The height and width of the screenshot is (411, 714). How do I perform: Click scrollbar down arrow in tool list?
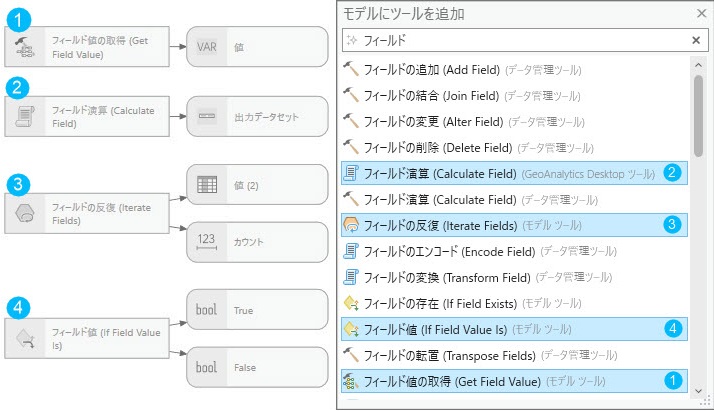pyautogui.click(x=698, y=391)
